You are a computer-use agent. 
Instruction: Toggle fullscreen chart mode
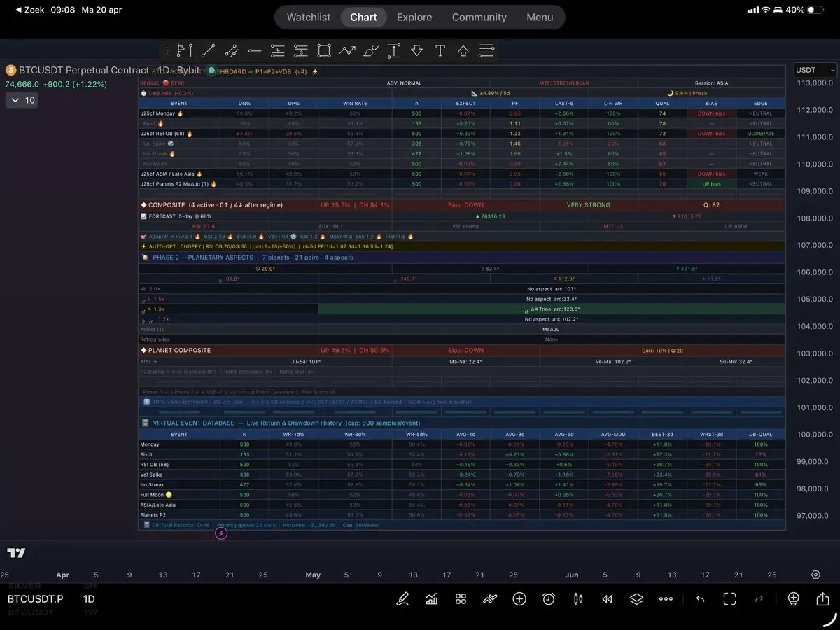click(x=729, y=599)
